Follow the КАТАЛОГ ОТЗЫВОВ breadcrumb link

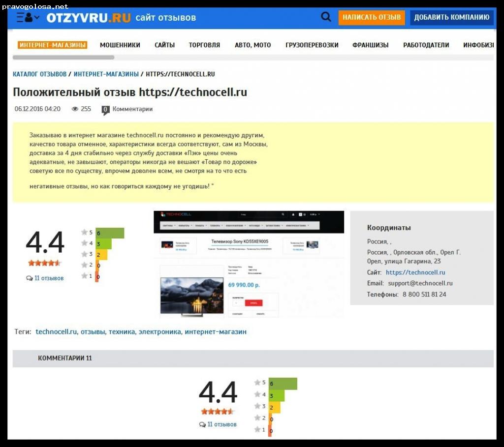tap(39, 74)
